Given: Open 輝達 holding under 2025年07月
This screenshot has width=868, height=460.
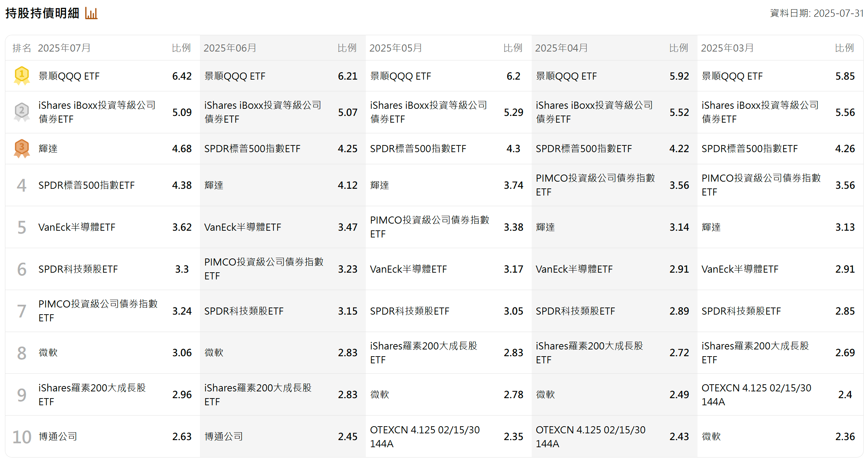Looking at the screenshot, I should (x=48, y=148).
